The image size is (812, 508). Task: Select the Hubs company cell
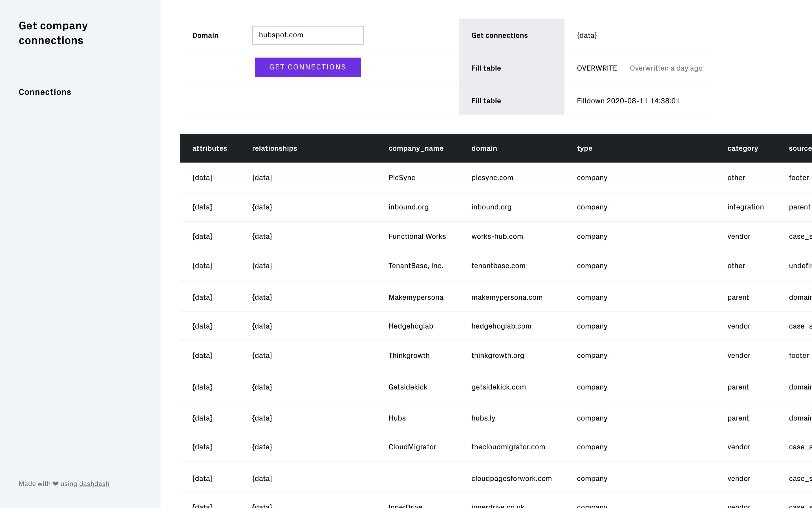pos(397,418)
